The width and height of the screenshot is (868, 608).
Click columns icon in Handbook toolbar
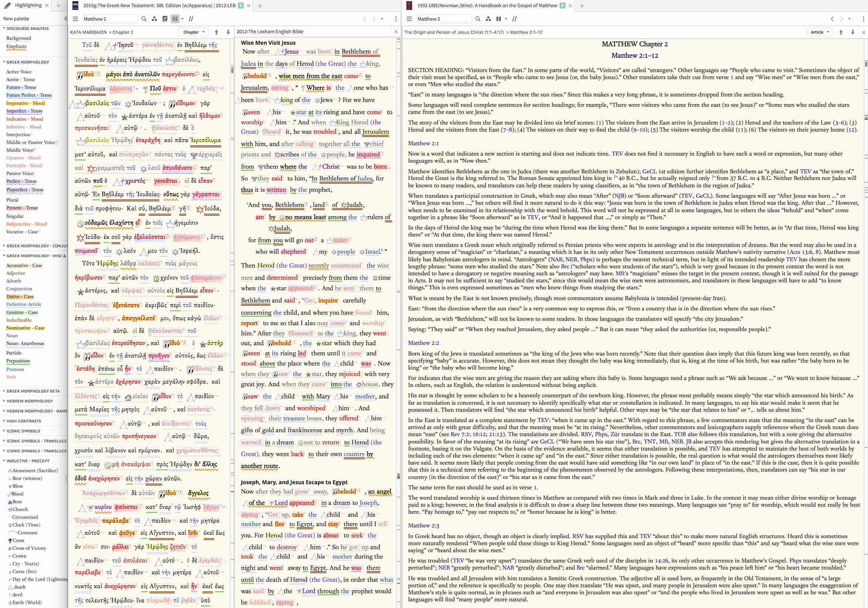pos(499,18)
